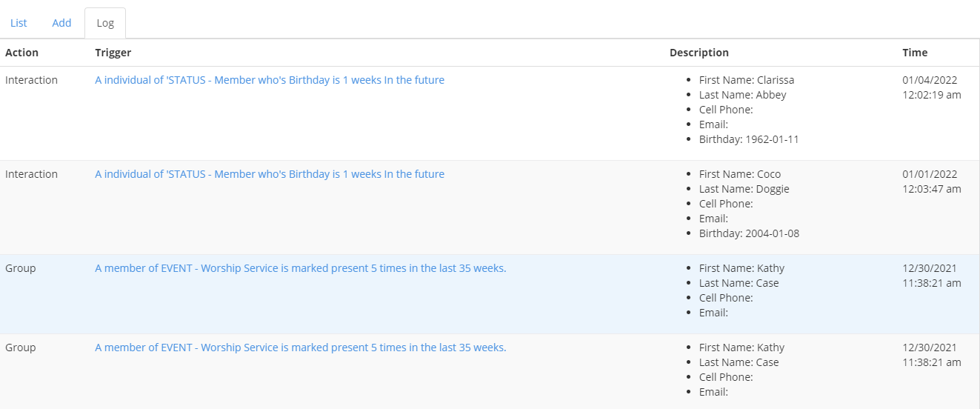Screen dimensions: 980x409
Task: Click 'First Name: Clarissa' in the description
Action: 746,80
